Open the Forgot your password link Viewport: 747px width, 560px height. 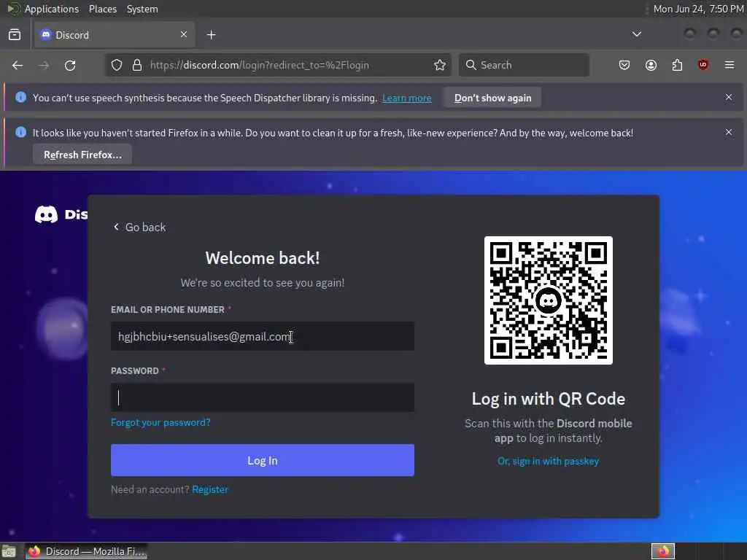pyautogui.click(x=160, y=422)
